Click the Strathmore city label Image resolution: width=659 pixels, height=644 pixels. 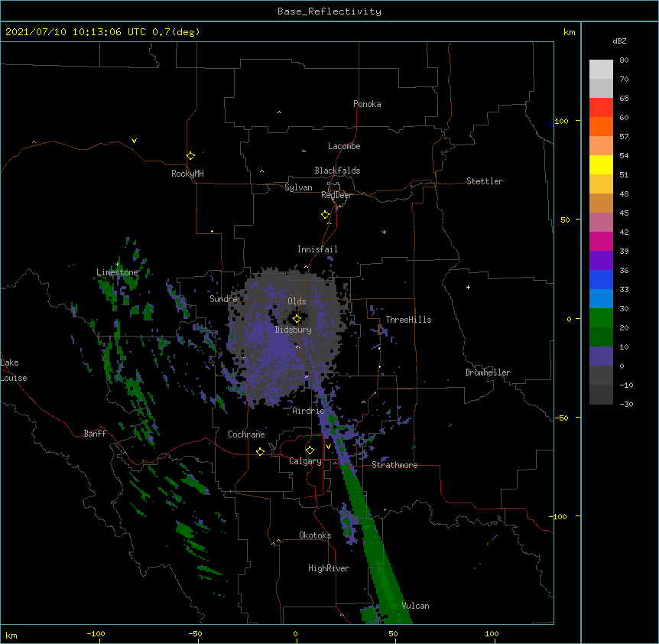(394, 465)
